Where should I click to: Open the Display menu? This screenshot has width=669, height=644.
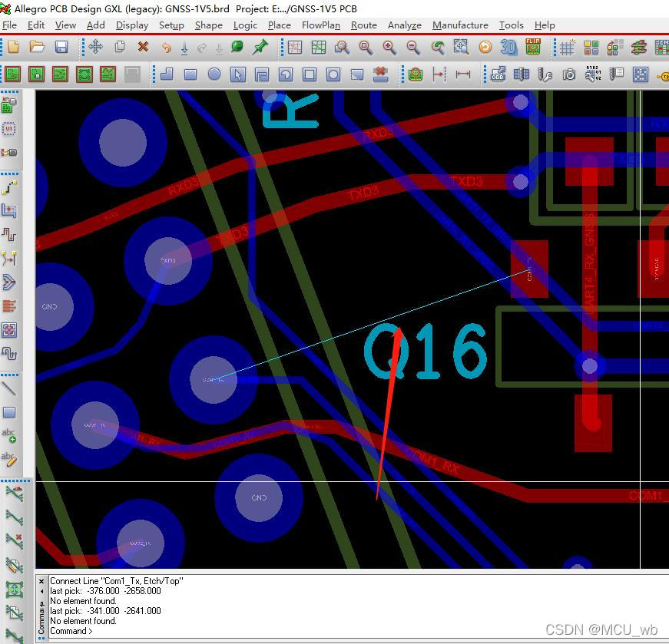(x=132, y=25)
